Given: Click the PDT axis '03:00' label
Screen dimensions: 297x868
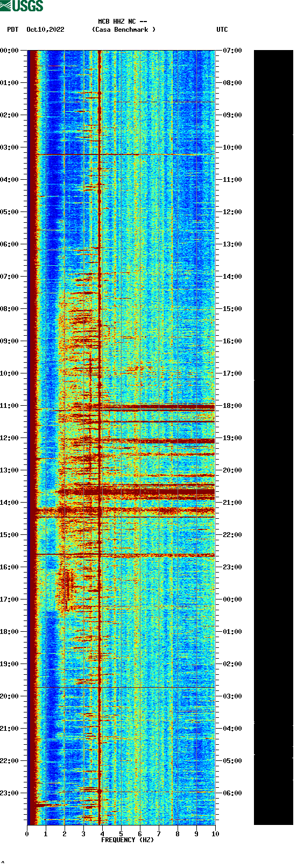Looking at the screenshot, I should (x=9, y=147).
